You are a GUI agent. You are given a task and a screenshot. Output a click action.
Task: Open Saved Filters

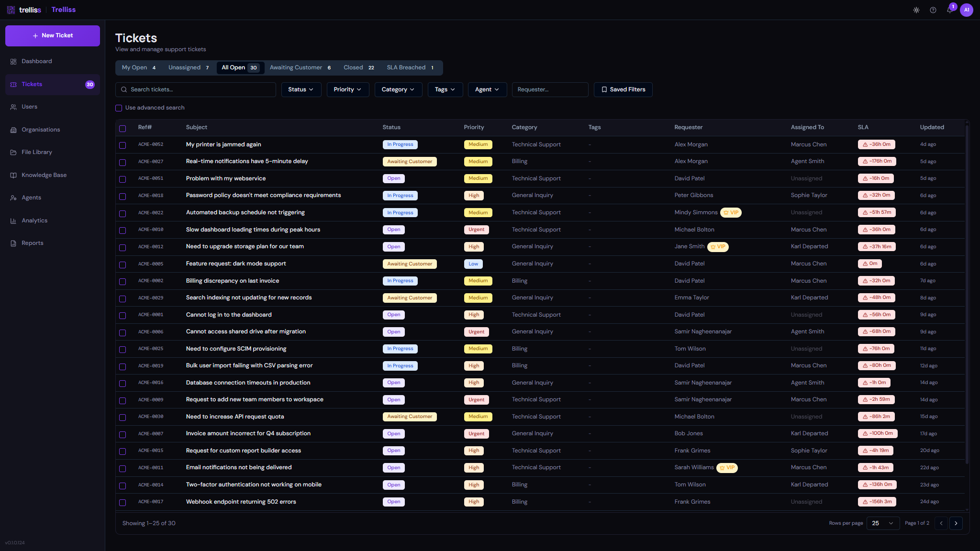point(623,89)
